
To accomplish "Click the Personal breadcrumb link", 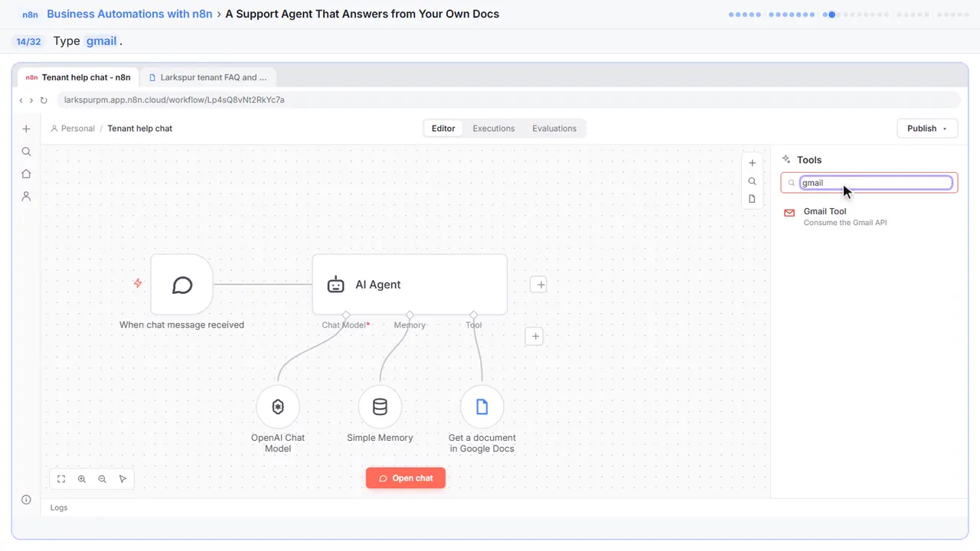I will click(x=73, y=129).
